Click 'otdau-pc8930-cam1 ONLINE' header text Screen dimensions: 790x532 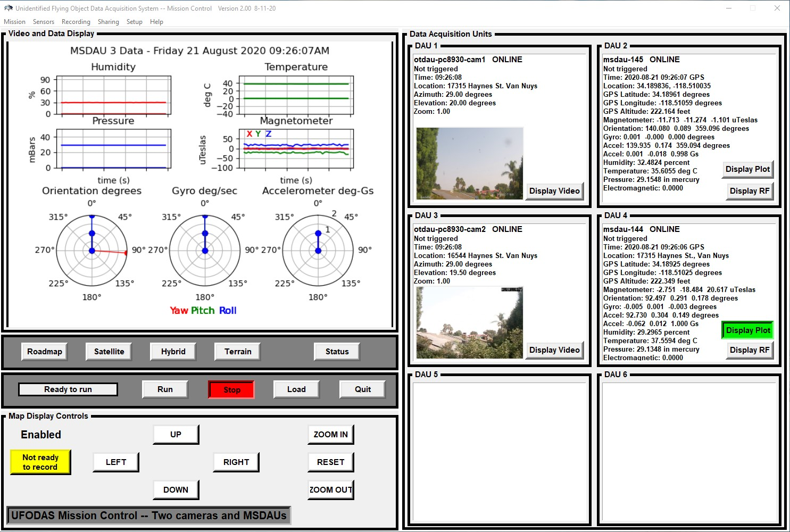(468, 60)
